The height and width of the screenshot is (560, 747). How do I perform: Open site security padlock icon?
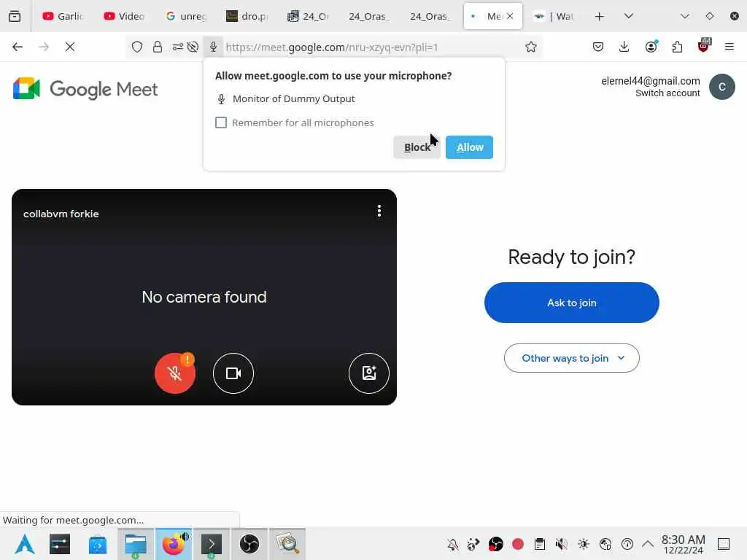[x=158, y=47]
